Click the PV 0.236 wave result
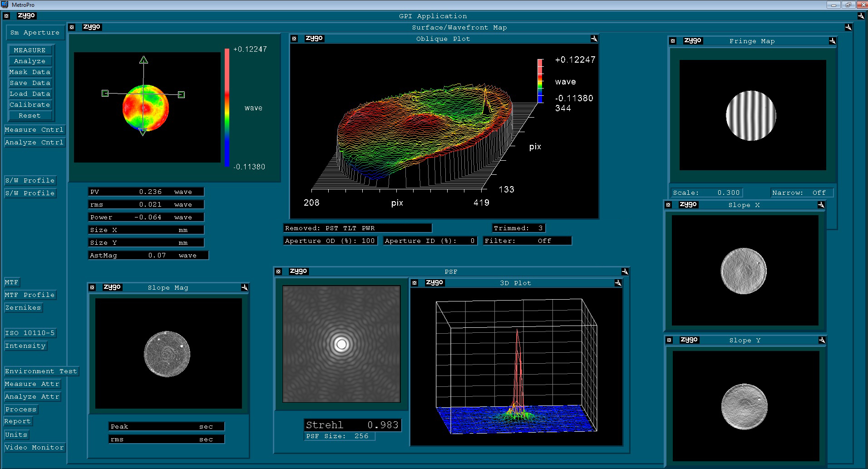This screenshot has height=469, width=868. point(146,192)
